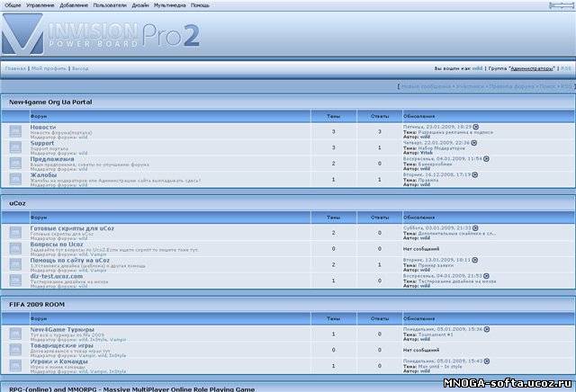
Task: Open the Администраторы group link
Action: pos(532,68)
